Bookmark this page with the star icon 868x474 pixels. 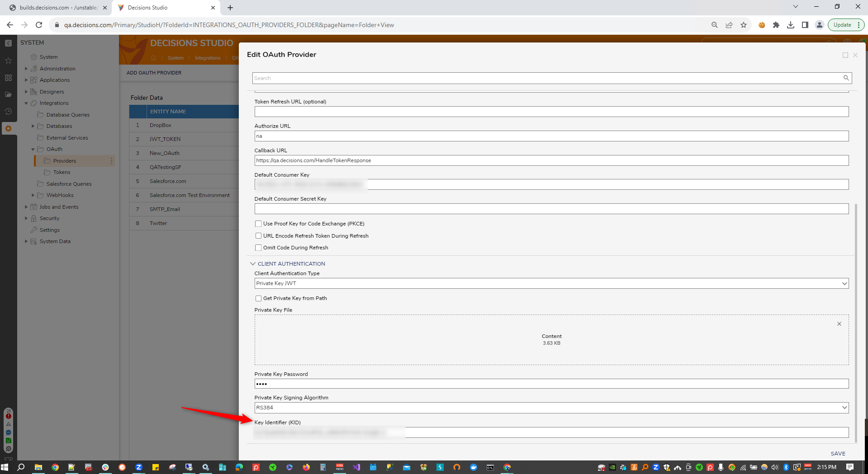[x=744, y=25]
